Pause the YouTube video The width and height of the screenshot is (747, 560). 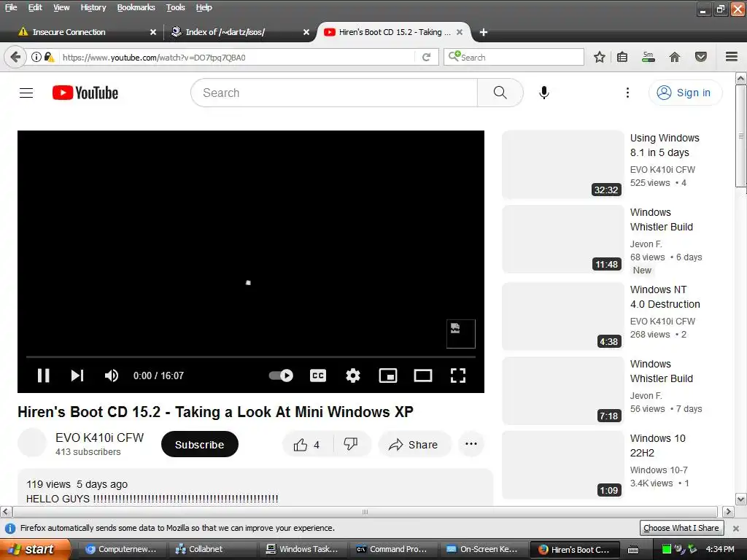coord(43,376)
